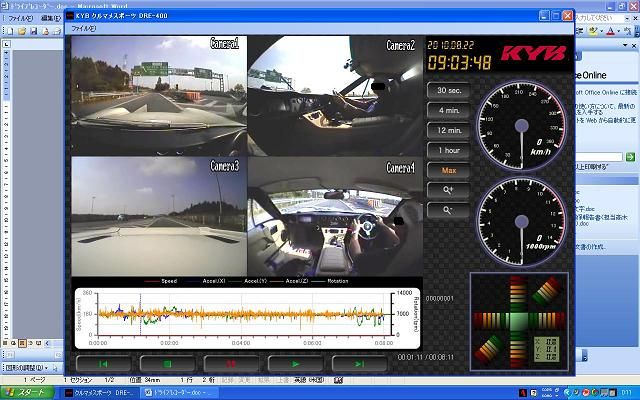Switch to the Word .doc taskbar item
The width and height of the screenshot is (640, 400).
tap(178, 393)
